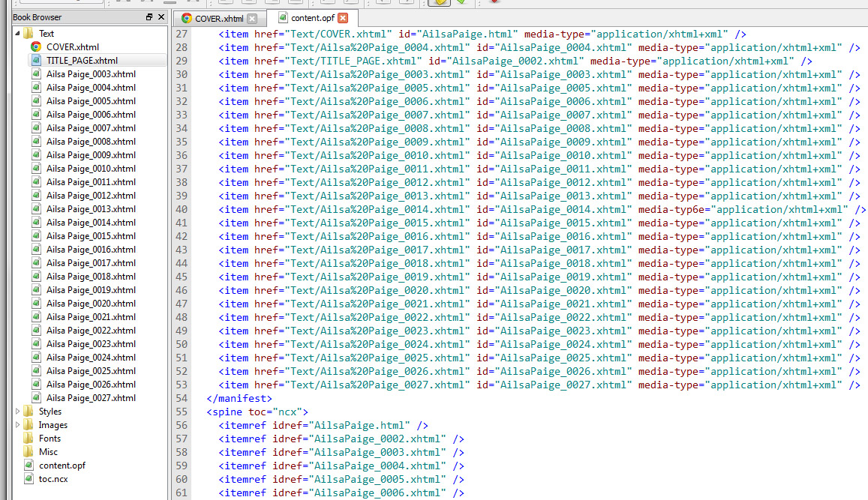Select Ailsa Paige_0005.xhtml in the tree

(x=91, y=100)
